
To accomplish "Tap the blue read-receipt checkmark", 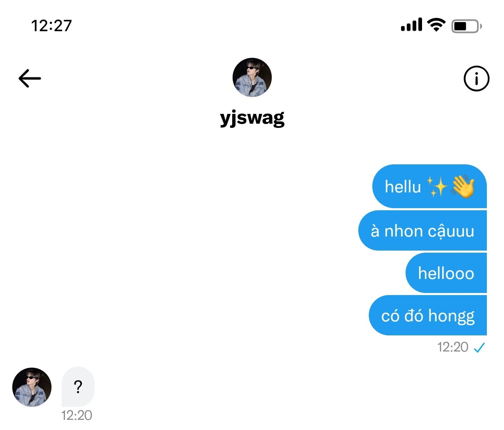I will (x=479, y=347).
